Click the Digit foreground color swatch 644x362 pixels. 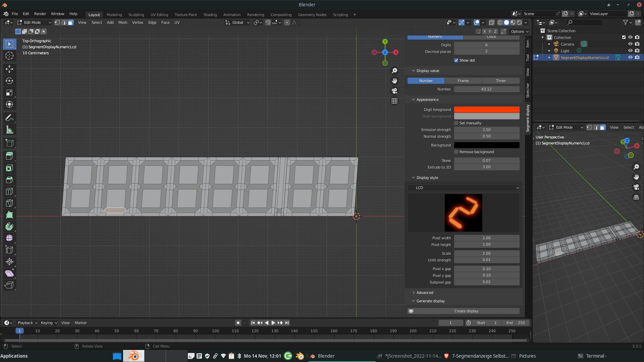(486, 110)
